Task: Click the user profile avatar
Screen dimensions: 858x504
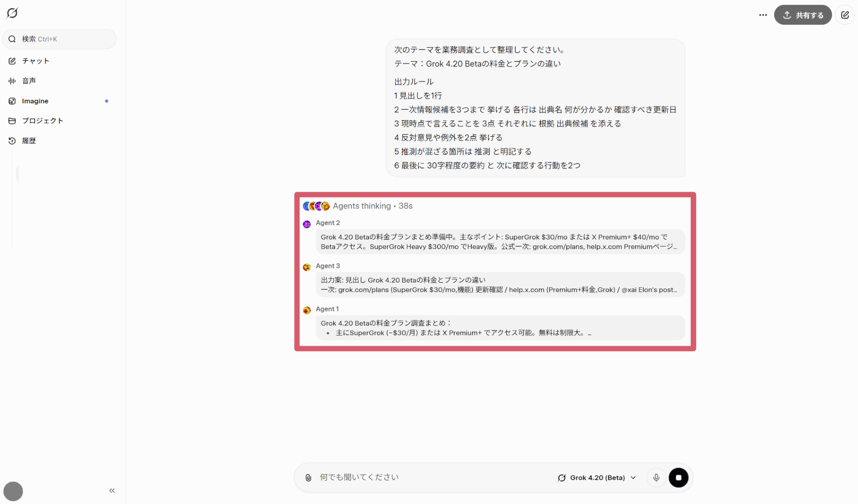Action: [13, 491]
